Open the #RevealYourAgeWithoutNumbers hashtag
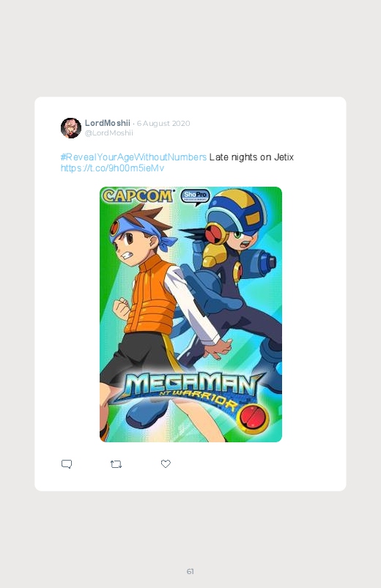Image resolution: width=381 pixels, height=588 pixels. point(133,157)
